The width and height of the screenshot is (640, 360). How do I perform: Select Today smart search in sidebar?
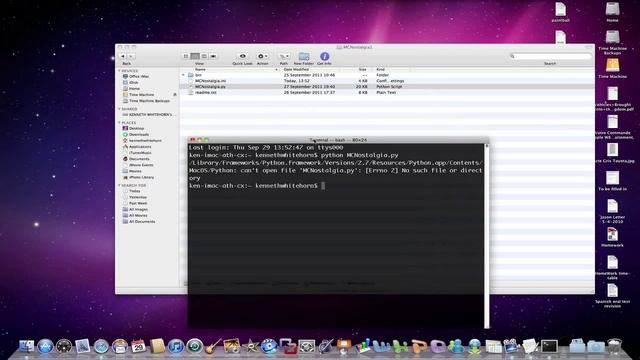coord(131,191)
